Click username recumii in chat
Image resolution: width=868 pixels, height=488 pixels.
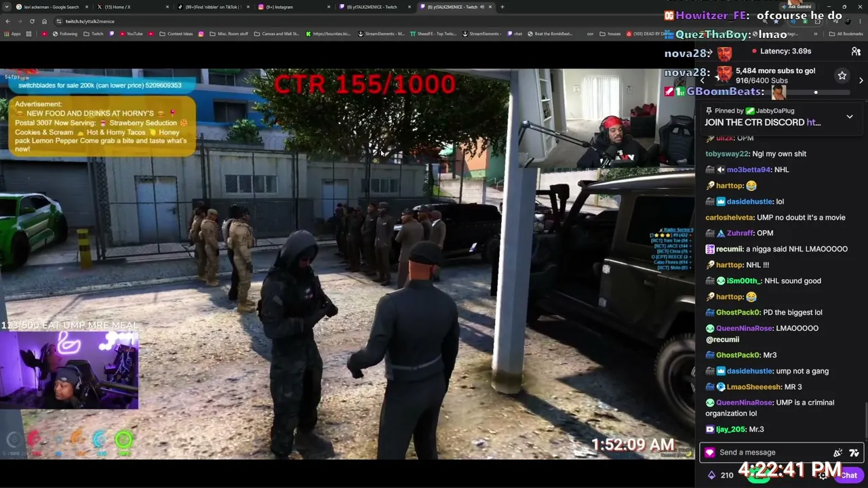[729, 249]
